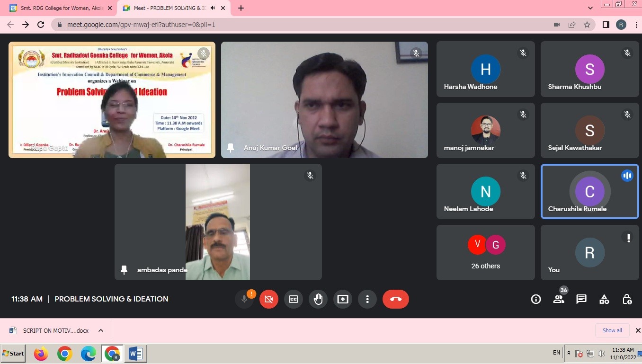The height and width of the screenshot is (364, 642).
Task: Open host controls lock icon
Action: (627, 299)
